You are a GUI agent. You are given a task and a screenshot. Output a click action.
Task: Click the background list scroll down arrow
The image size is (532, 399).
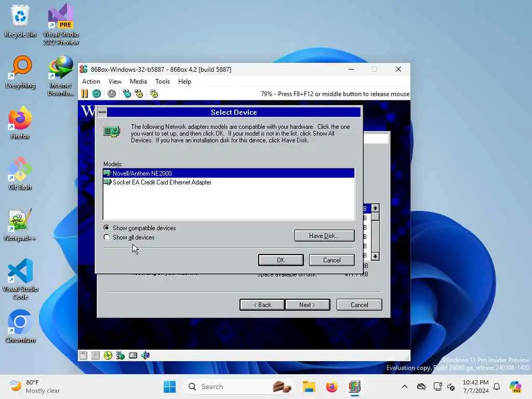375,256
